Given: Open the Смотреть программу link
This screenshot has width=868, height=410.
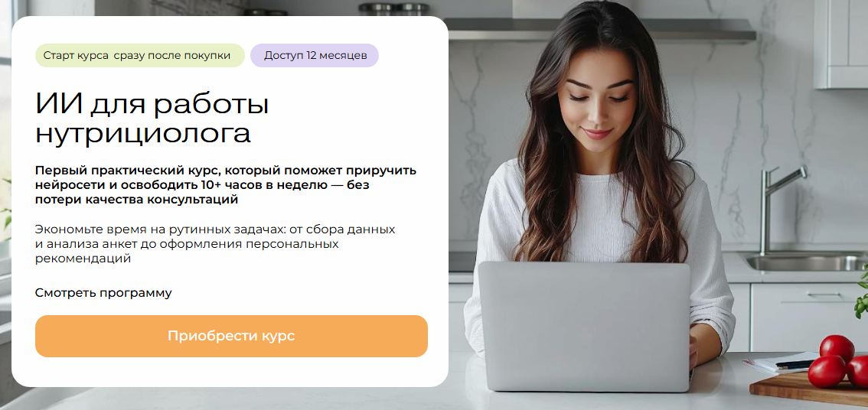Looking at the screenshot, I should pos(103,293).
